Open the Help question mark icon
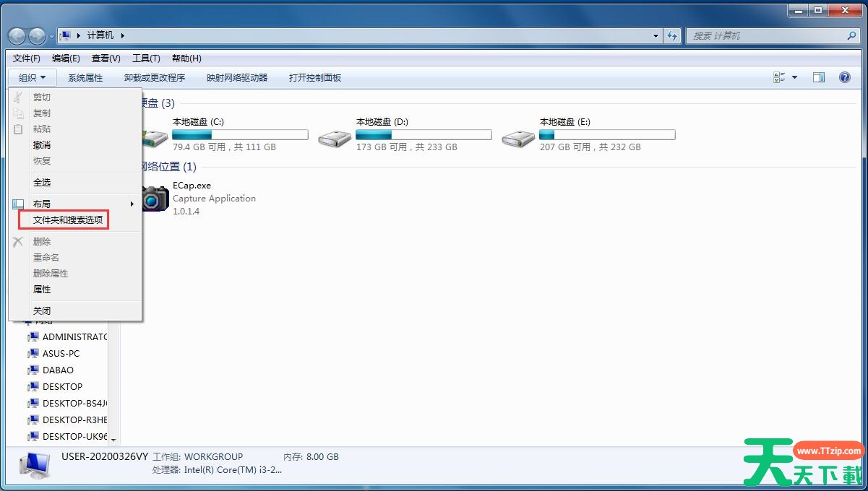Viewport: 868px width, 491px height. click(844, 77)
